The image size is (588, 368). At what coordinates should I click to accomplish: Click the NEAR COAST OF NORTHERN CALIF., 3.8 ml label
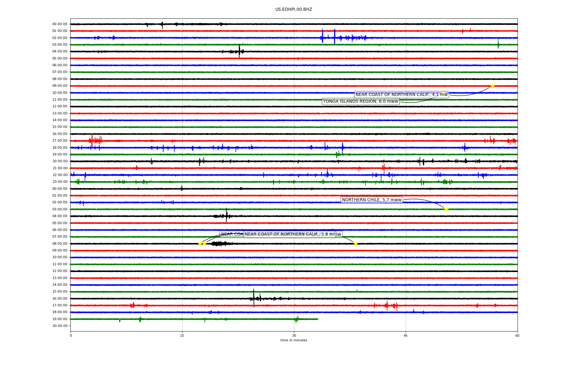pos(290,234)
